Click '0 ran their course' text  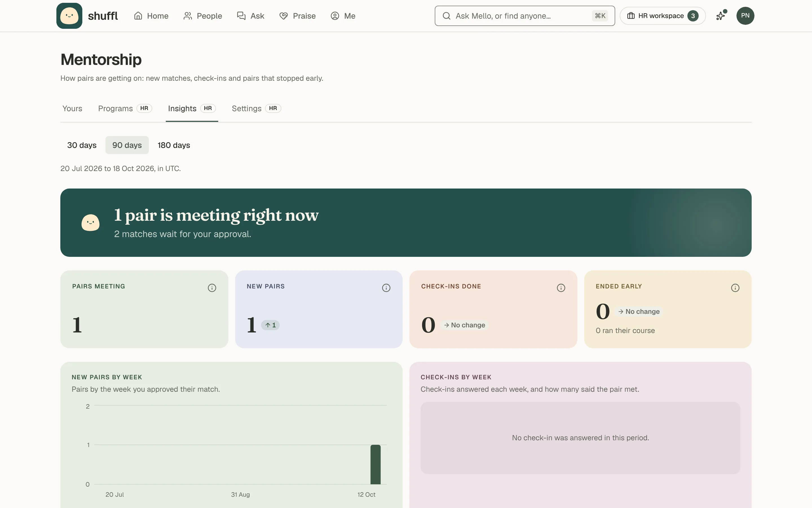pyautogui.click(x=625, y=330)
